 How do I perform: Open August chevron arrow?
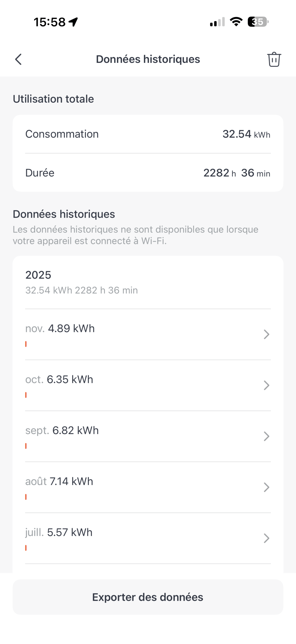pos(266,487)
